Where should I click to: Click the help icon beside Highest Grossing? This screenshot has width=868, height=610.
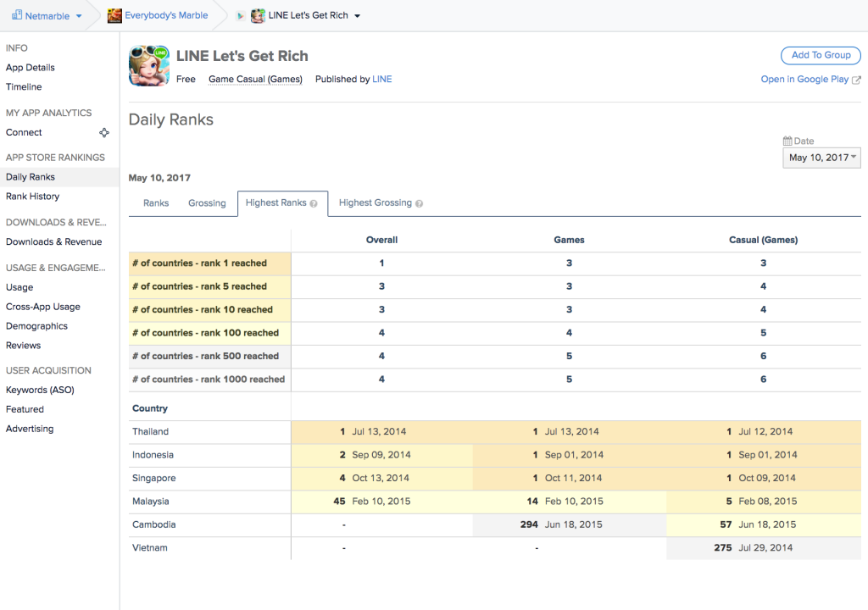click(x=419, y=203)
